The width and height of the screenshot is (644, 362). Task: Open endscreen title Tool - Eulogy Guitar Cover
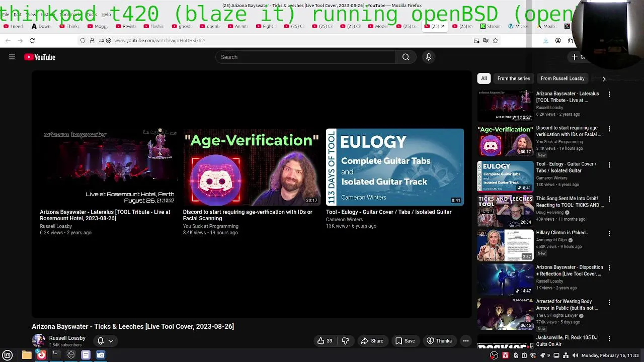click(x=389, y=212)
